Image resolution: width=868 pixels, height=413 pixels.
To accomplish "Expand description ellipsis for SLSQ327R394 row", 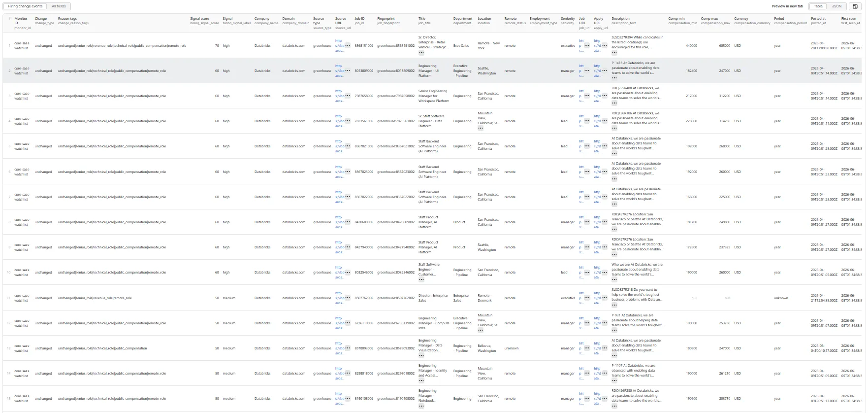I will coord(614,53).
